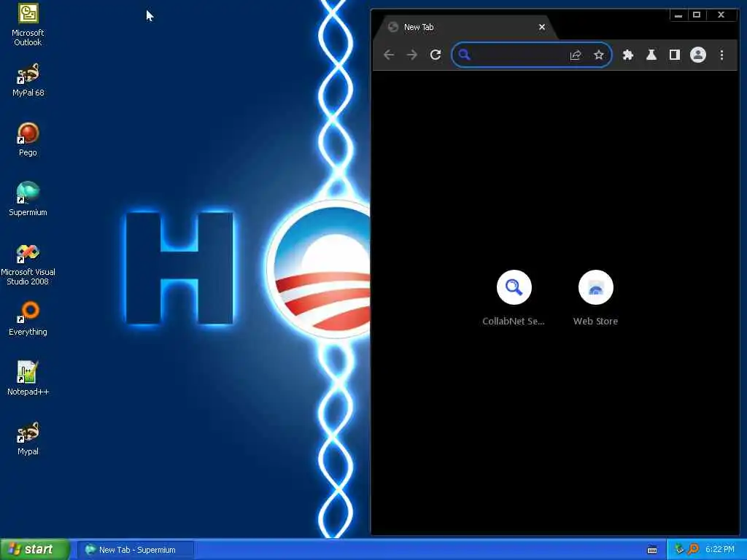Screen dimensions: 747x560
Task: Minimize the Supermium window
Action: [x=678, y=15]
